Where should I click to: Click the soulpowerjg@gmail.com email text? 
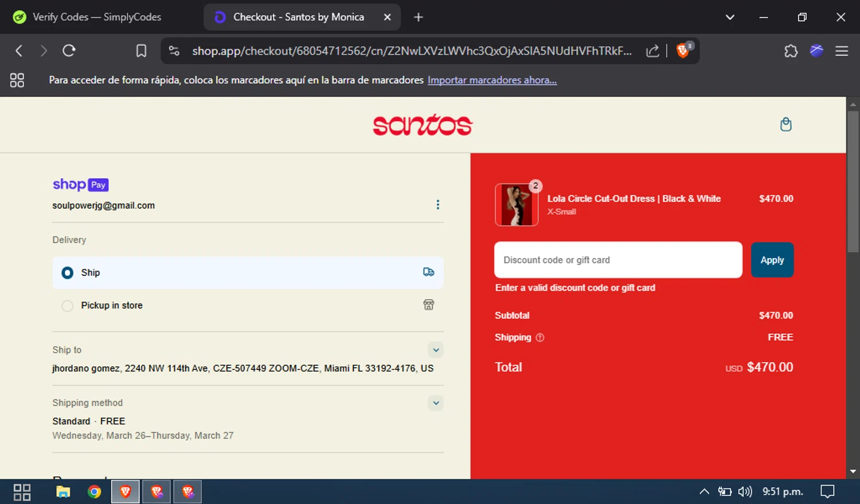(x=104, y=205)
